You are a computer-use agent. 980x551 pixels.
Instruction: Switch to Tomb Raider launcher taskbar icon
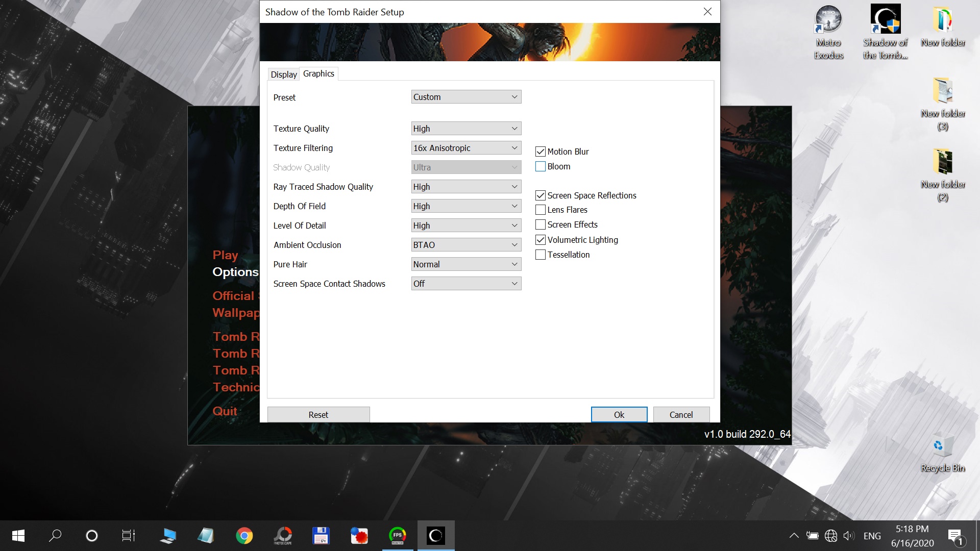pyautogui.click(x=436, y=536)
